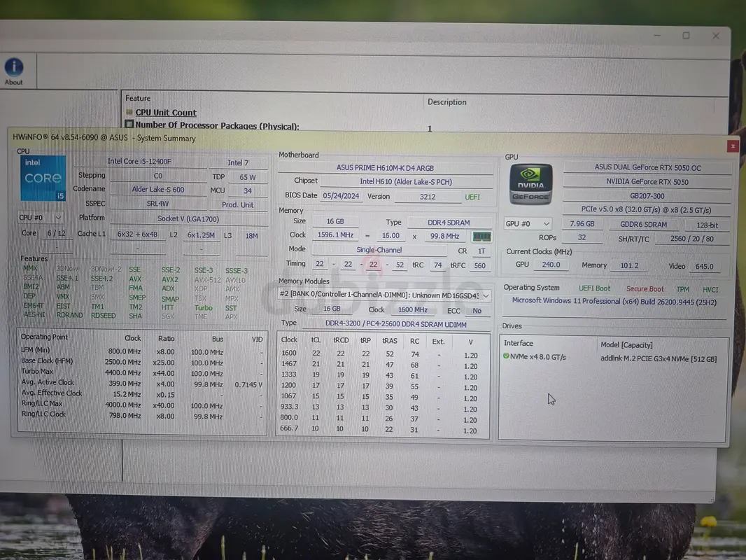Viewport: 746px width, 560px height.
Task: Select the Number Of Processor Packages row
Action: click(217, 125)
